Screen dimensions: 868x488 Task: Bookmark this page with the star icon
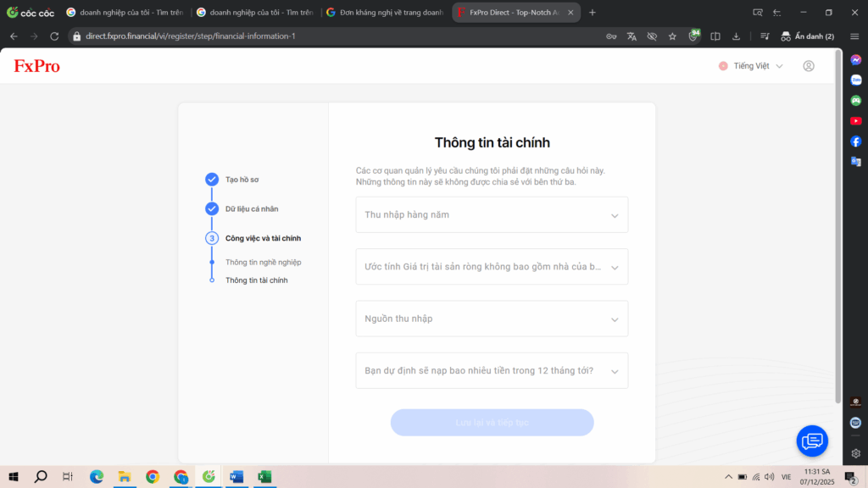672,36
